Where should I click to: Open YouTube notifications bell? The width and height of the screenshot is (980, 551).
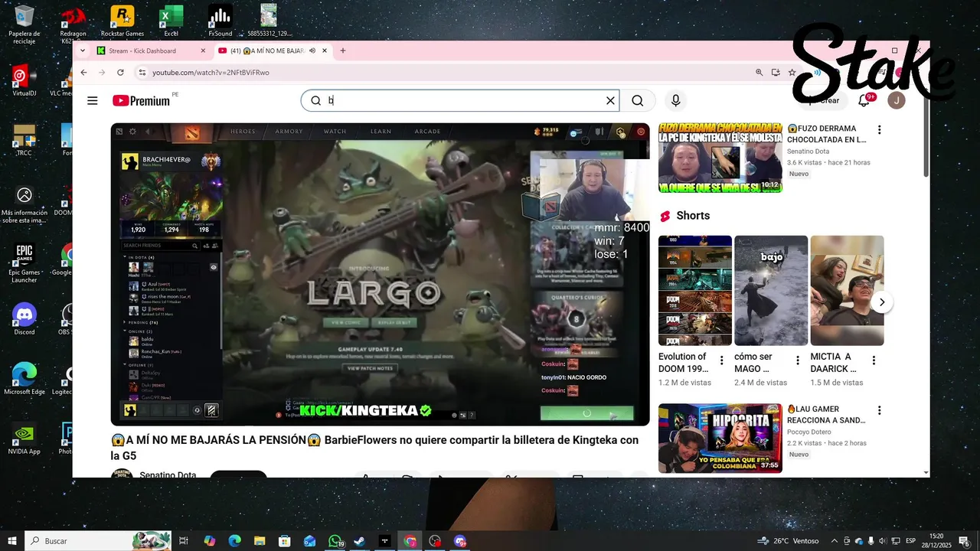pos(864,100)
